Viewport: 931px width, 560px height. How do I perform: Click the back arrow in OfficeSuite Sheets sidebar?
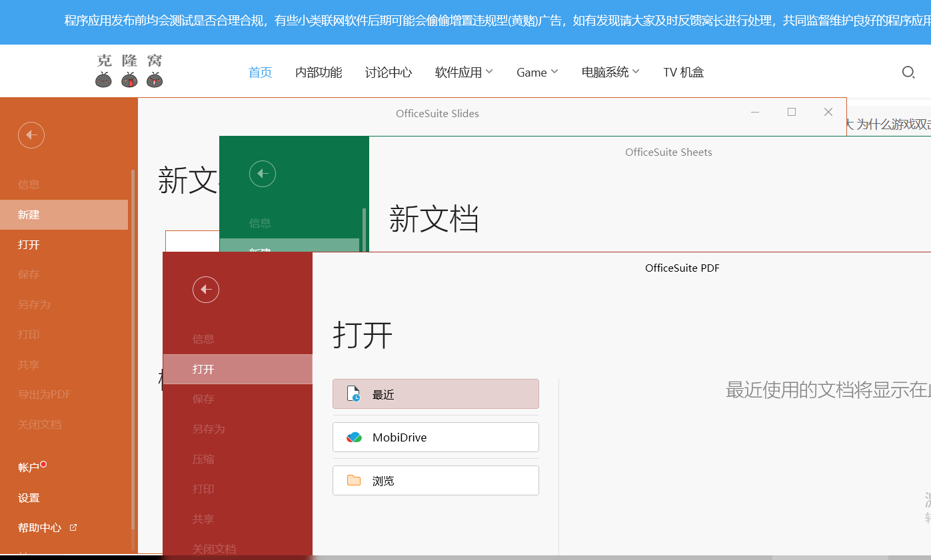pos(263,174)
